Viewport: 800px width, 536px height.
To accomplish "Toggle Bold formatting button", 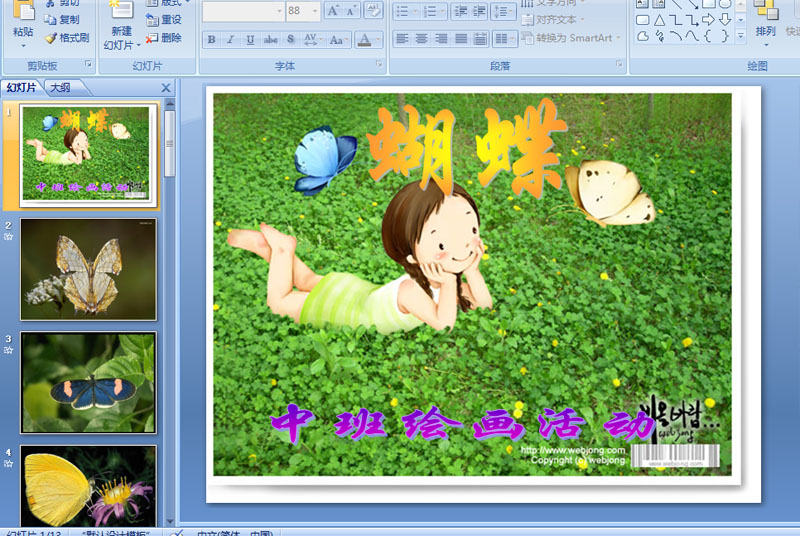I will point(211,39).
